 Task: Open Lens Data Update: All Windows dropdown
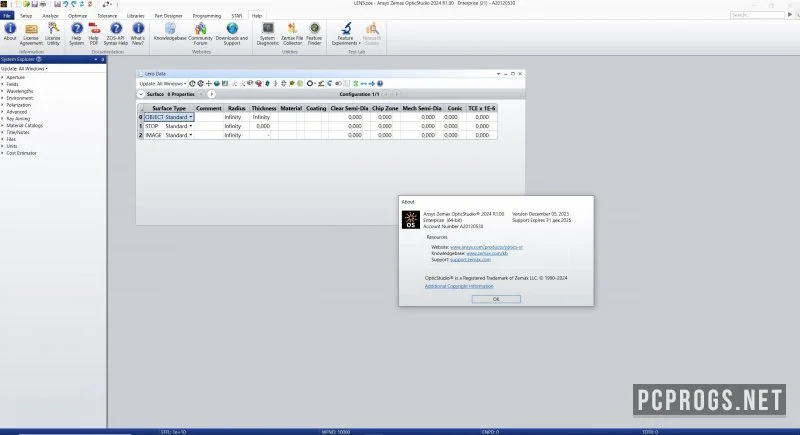click(163, 84)
